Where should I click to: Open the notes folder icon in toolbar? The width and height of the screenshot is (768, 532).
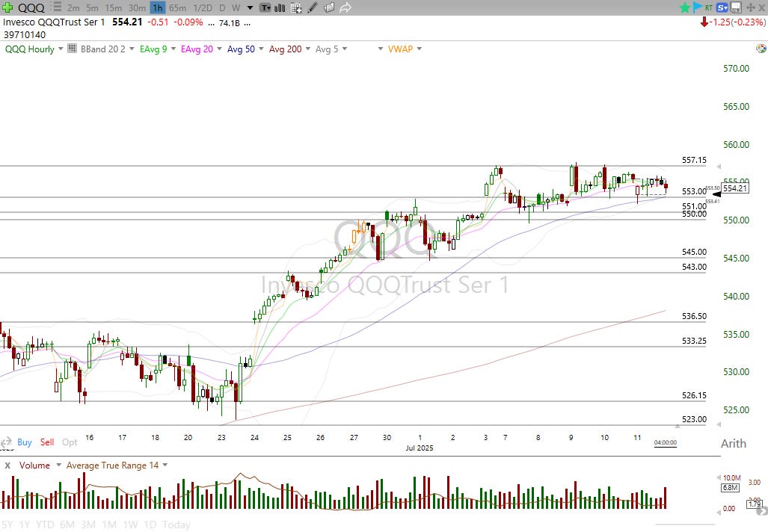(x=329, y=7)
